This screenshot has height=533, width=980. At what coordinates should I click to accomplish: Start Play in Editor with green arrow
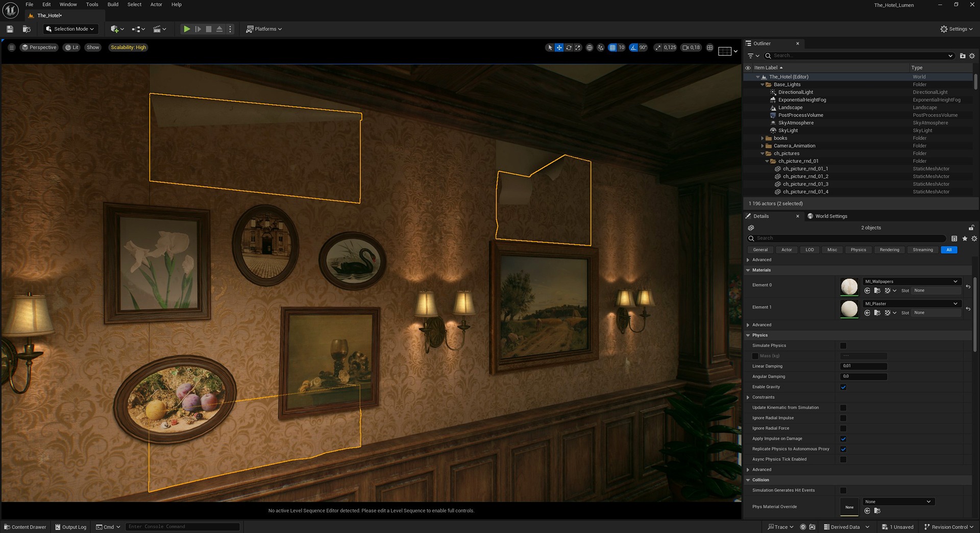(187, 29)
